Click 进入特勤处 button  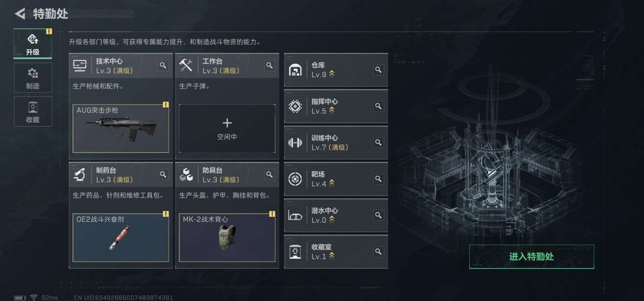pos(531,257)
